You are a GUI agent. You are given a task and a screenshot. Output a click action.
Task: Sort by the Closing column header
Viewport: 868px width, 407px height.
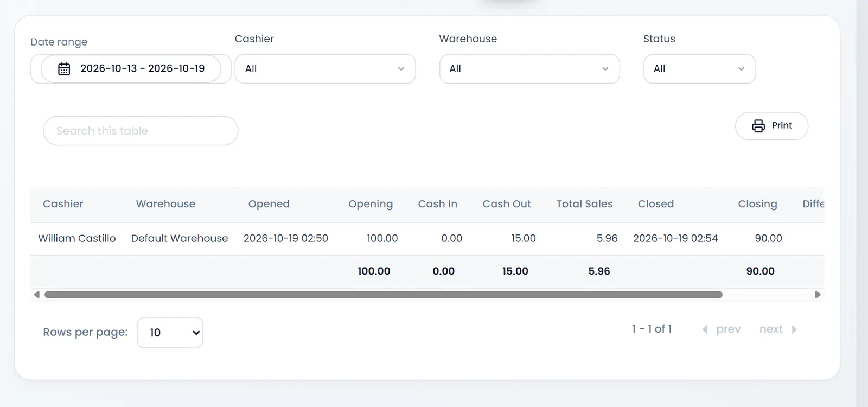pyautogui.click(x=757, y=204)
